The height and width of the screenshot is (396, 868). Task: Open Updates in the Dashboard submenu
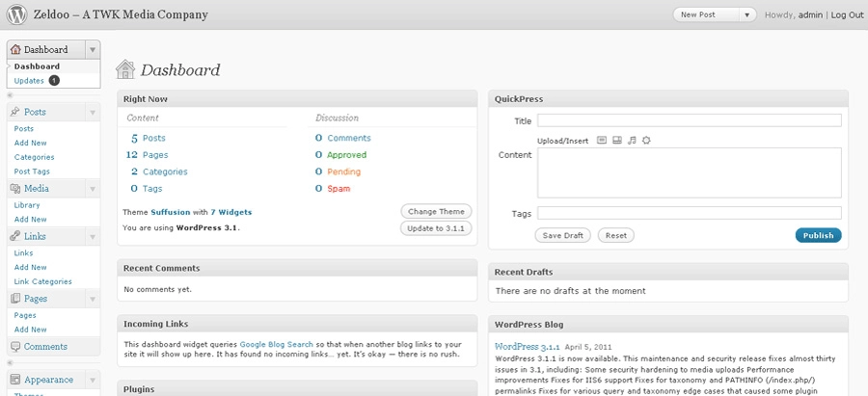(29, 81)
